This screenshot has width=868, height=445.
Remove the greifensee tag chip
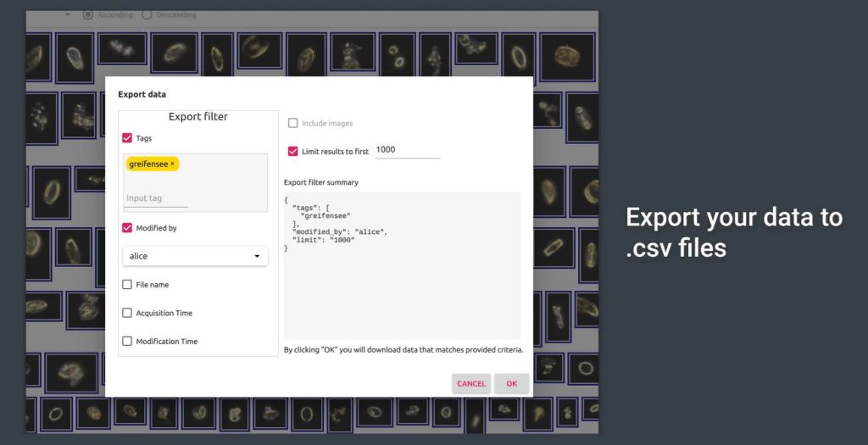[173, 164]
